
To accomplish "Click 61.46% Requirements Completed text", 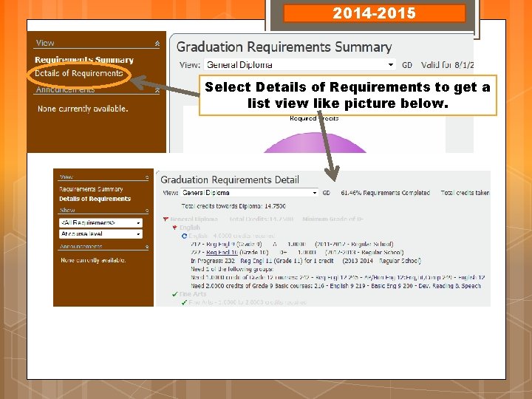I will point(386,193).
